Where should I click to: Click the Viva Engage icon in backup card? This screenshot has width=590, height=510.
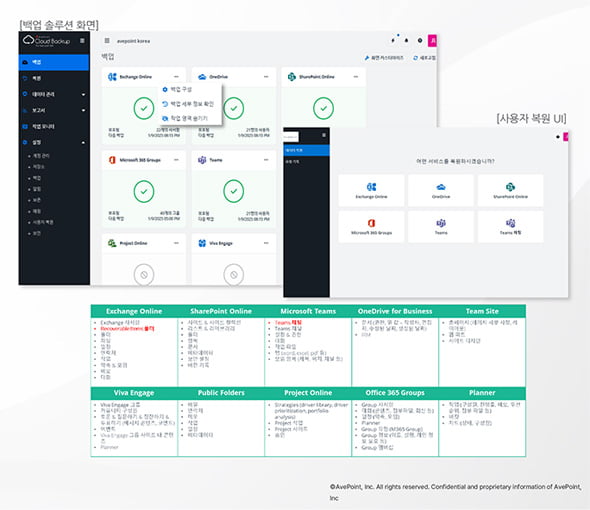click(202, 243)
